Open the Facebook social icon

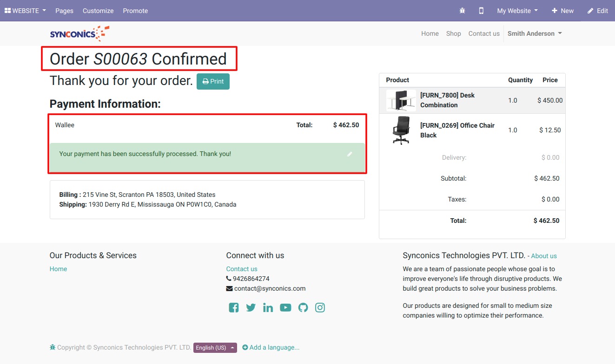tap(234, 307)
